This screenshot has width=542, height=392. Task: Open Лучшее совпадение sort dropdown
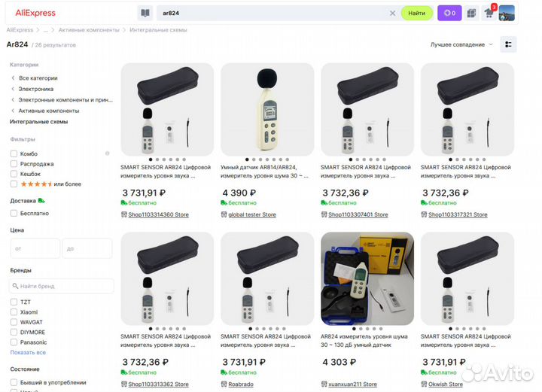pos(461,44)
